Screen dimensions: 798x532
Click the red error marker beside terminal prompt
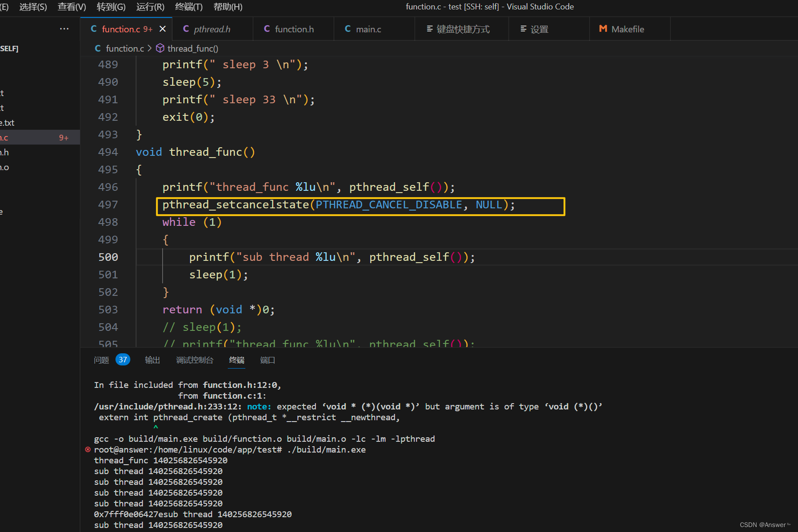(x=88, y=449)
